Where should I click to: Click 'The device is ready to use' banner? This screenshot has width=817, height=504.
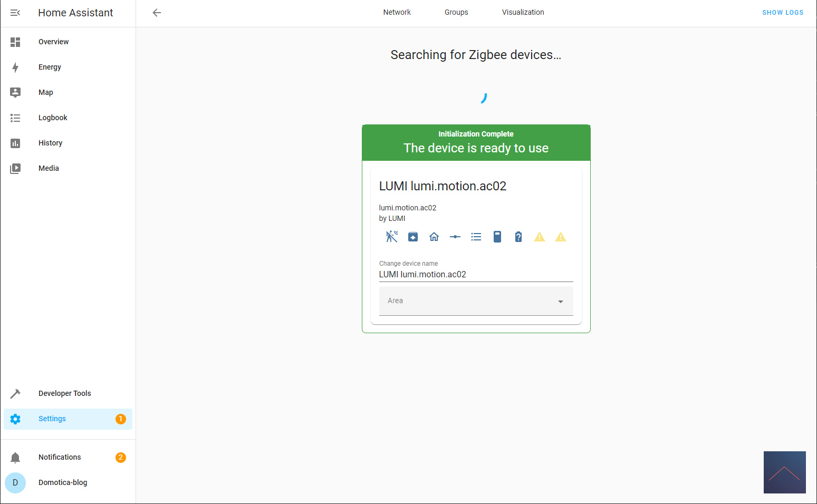tap(476, 148)
